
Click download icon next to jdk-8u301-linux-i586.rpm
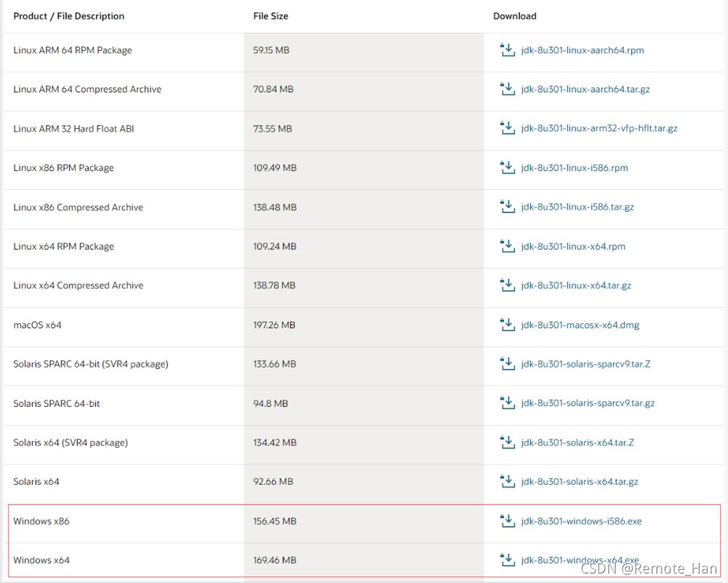508,167
